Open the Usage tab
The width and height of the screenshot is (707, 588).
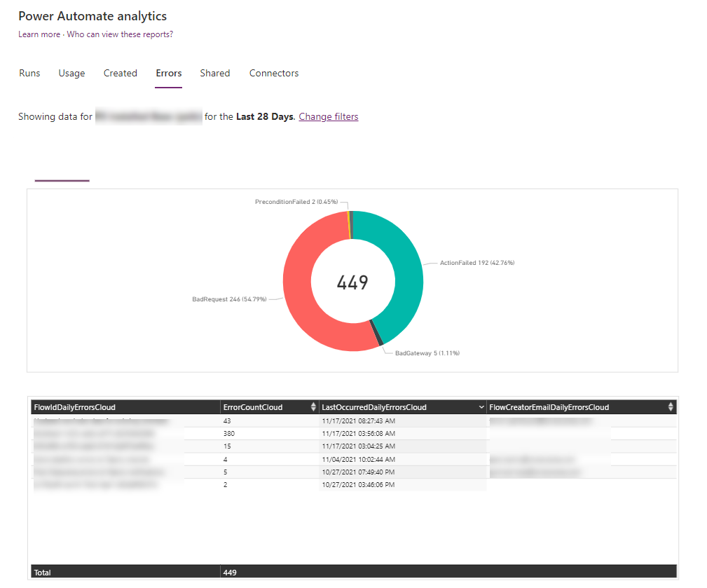[x=71, y=73]
